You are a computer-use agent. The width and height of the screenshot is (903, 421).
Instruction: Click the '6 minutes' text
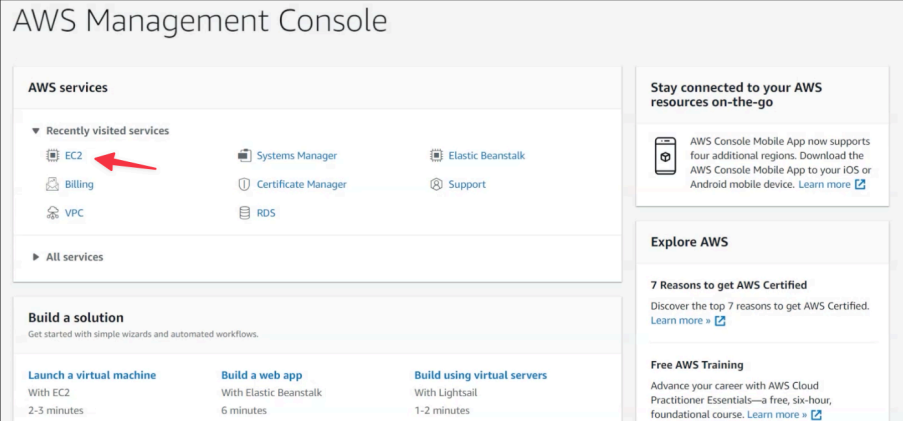[244, 411]
